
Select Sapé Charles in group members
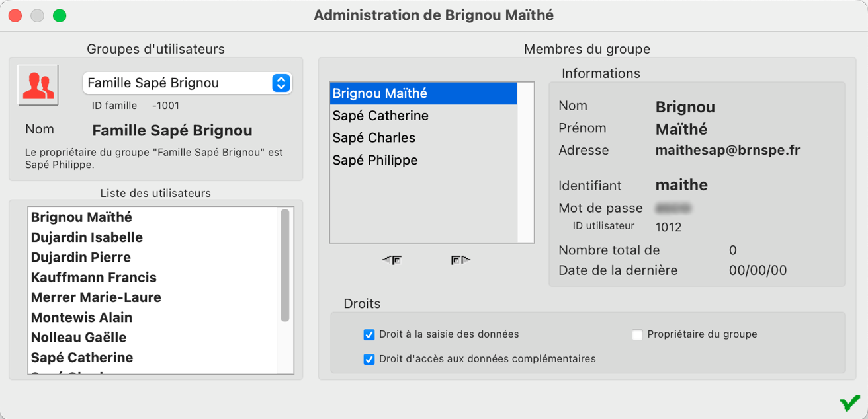pyautogui.click(x=423, y=137)
